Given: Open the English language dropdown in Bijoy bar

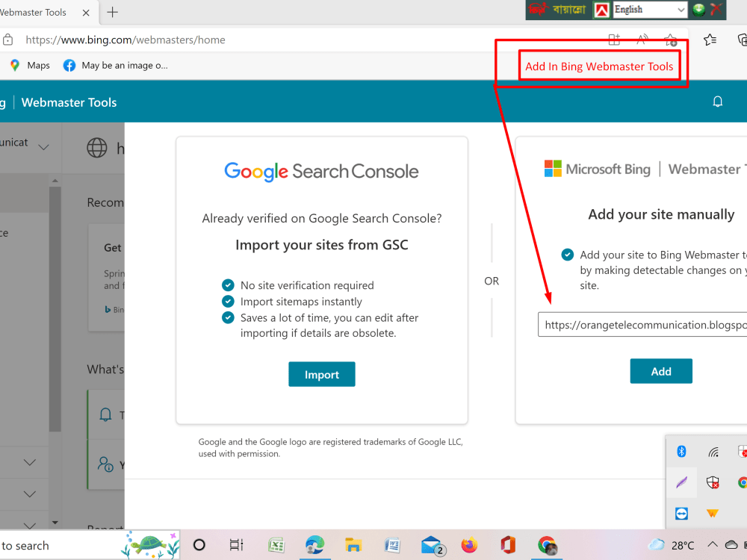Looking at the screenshot, I should point(650,10).
